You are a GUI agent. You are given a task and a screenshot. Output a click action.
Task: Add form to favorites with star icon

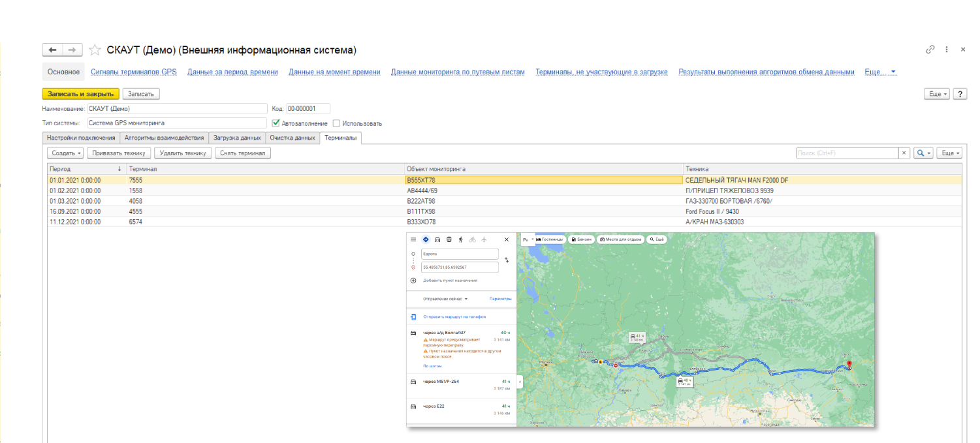(95, 50)
